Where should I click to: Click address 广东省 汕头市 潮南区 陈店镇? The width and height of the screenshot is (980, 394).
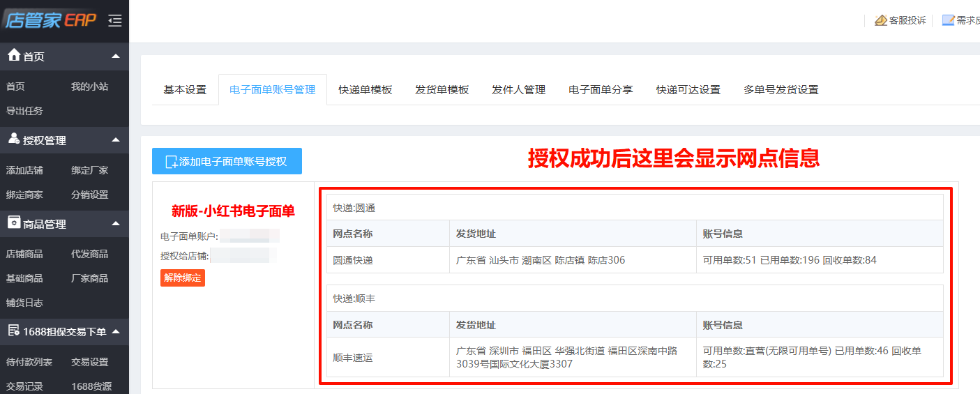point(573,260)
